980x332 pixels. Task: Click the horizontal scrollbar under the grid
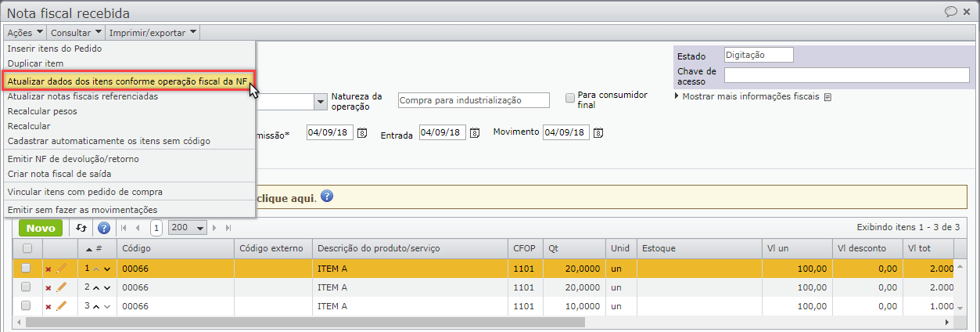pos(305,321)
